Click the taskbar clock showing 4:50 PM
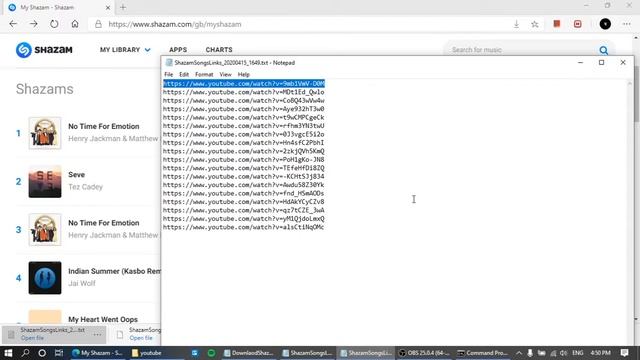The image size is (640, 360). pyautogui.click(x=600, y=353)
